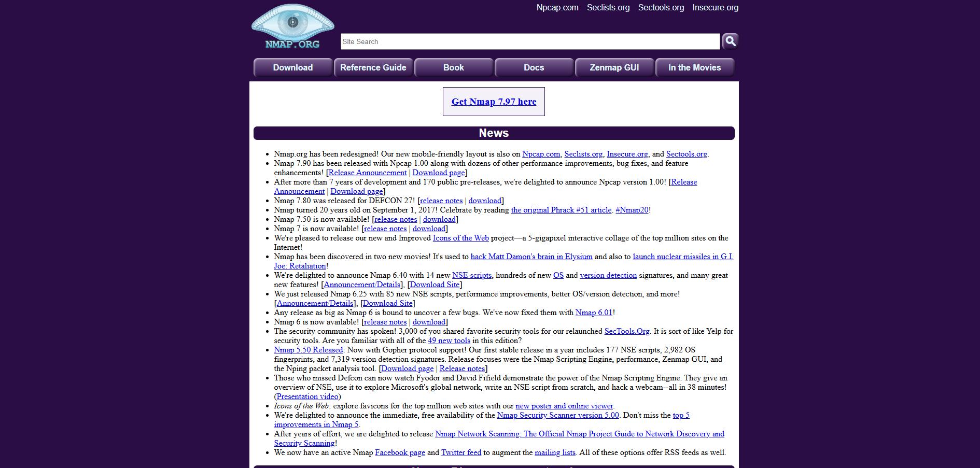Open the SecTools.Org link

pyautogui.click(x=627, y=331)
